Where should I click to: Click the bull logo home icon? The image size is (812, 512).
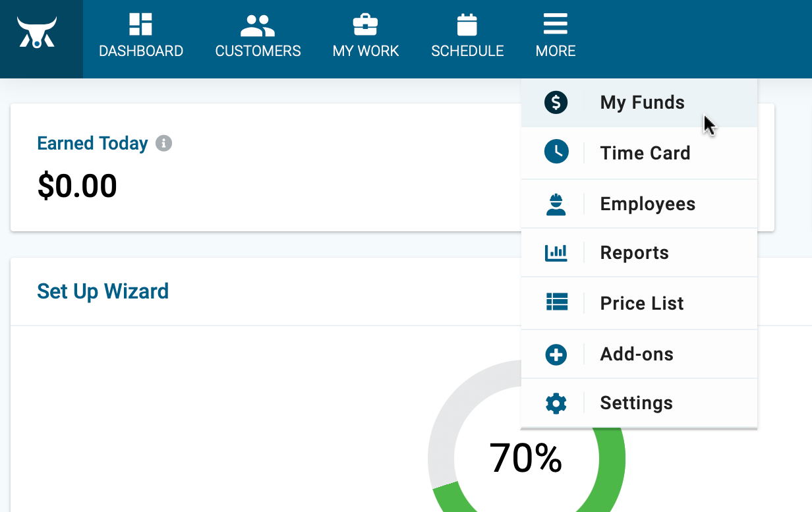coord(38,32)
